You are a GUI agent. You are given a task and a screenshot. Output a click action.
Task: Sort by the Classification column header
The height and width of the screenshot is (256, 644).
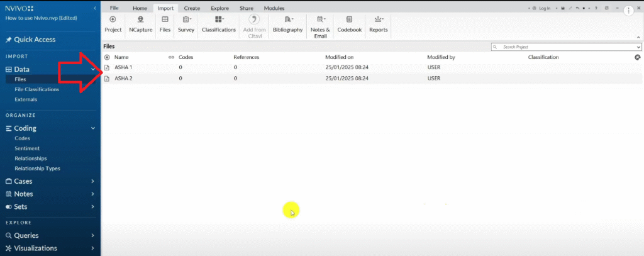pyautogui.click(x=543, y=57)
